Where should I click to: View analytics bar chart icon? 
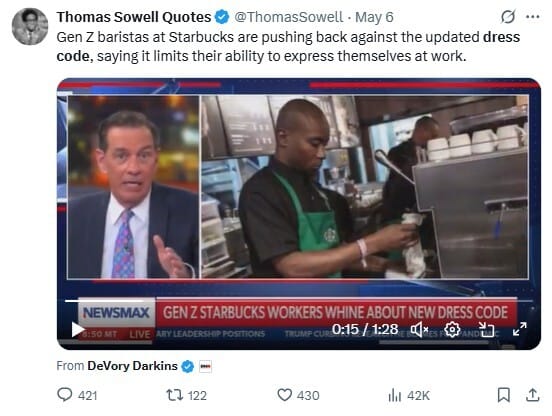click(395, 395)
